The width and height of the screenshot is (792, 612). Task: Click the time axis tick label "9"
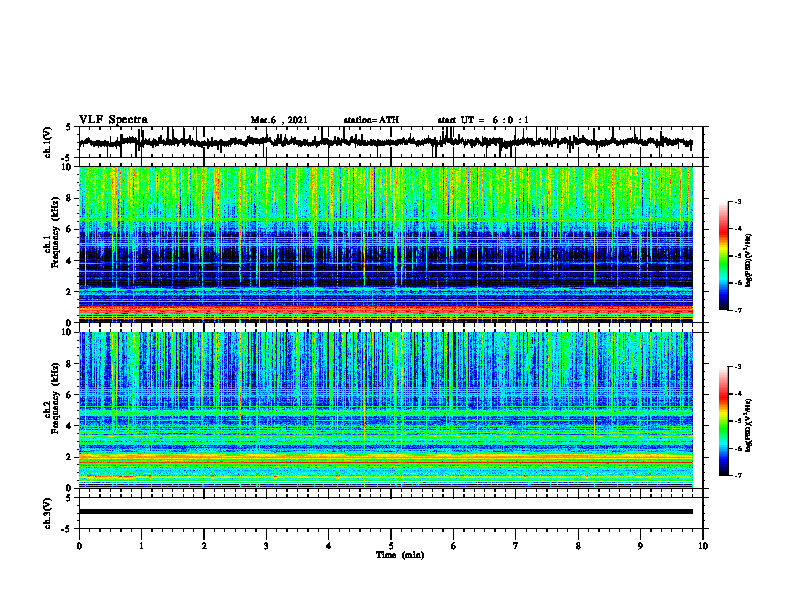(x=640, y=546)
